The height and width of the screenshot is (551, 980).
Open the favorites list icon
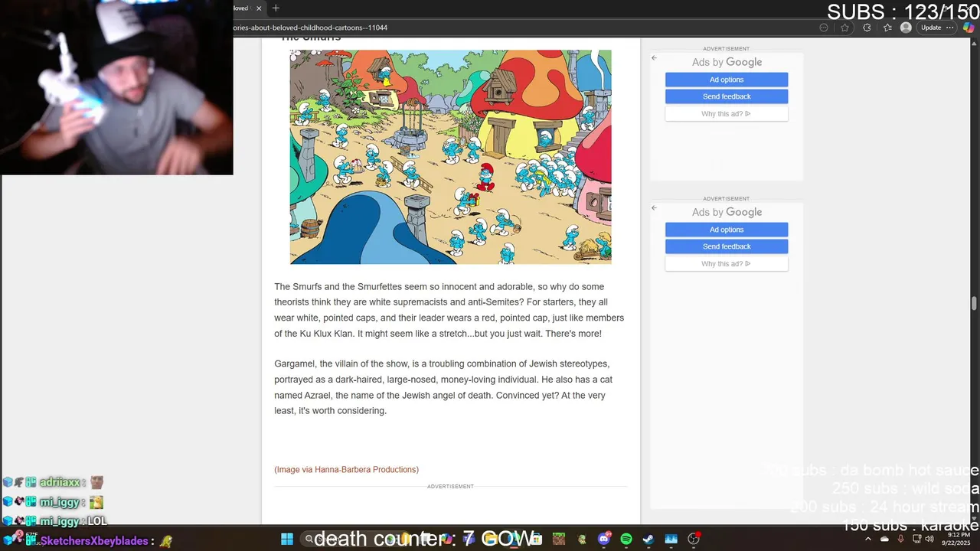tap(887, 28)
